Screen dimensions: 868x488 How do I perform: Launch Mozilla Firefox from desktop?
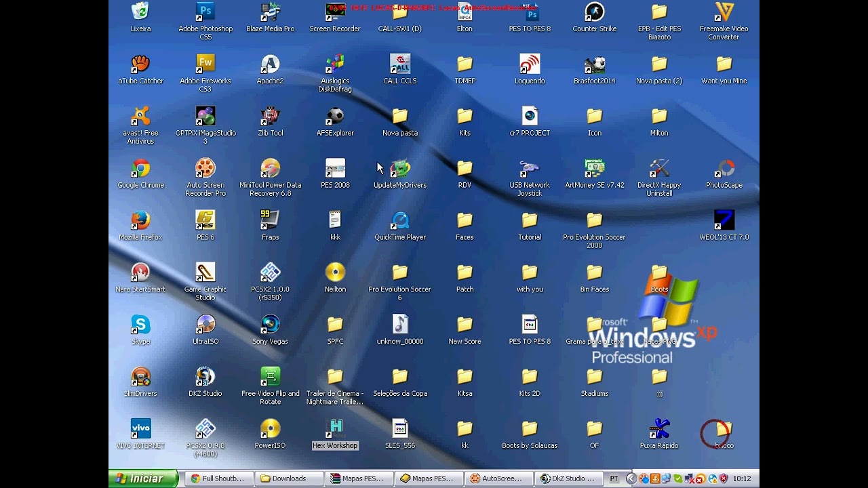point(140,220)
